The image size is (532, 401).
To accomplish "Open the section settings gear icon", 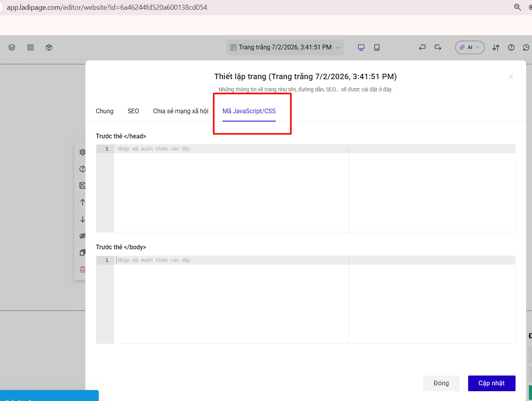I will click(82, 152).
